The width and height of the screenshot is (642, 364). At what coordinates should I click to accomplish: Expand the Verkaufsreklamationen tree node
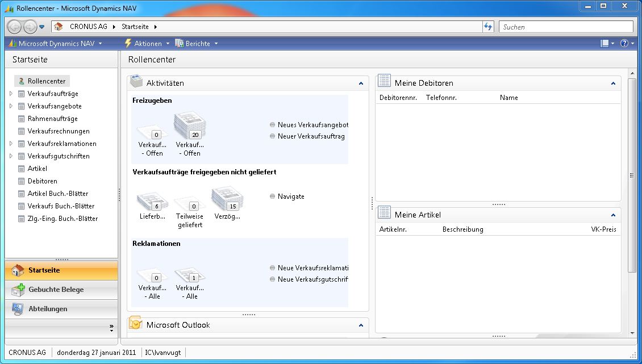point(11,144)
